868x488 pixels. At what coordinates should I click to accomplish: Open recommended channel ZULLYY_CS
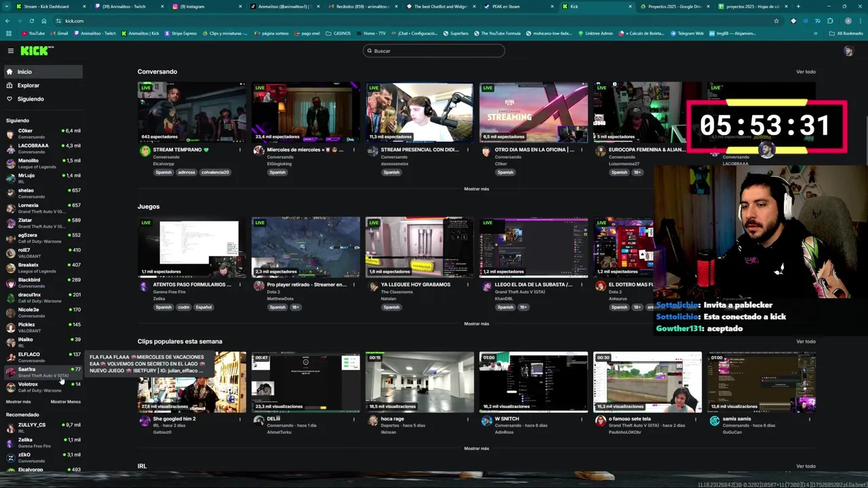(x=43, y=428)
